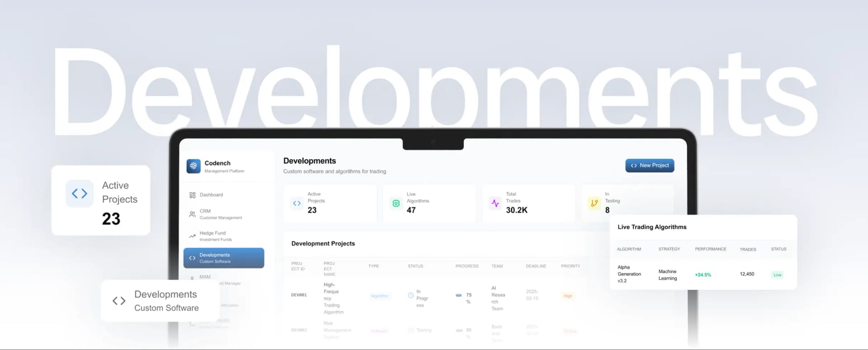Click the DEV001 project ID cell
The height and width of the screenshot is (350, 868).
(x=299, y=295)
